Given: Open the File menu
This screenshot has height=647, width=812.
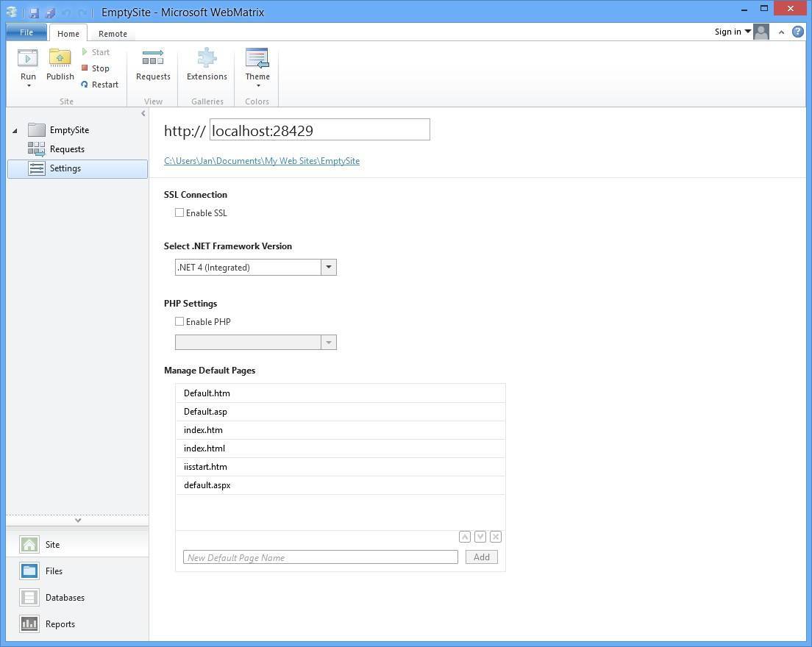Looking at the screenshot, I should click(26, 32).
